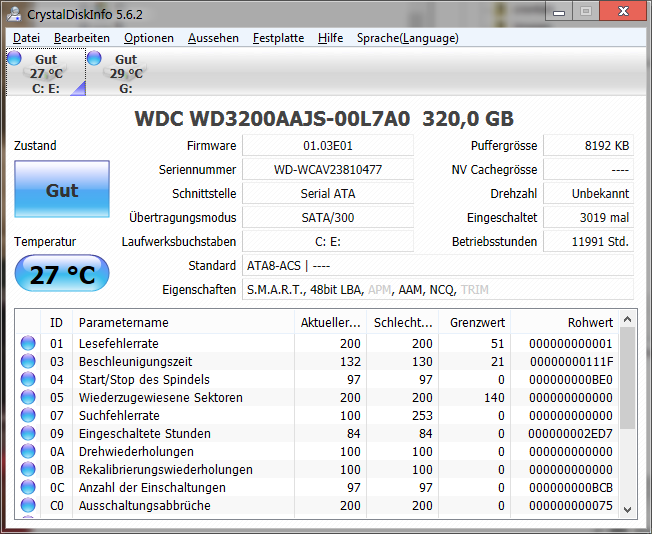The width and height of the screenshot is (652, 534).
Task: Open the Datei menu
Action: coord(26,38)
